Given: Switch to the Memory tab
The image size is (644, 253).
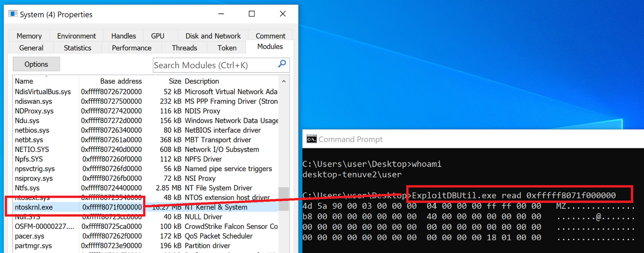Looking at the screenshot, I should tap(29, 36).
